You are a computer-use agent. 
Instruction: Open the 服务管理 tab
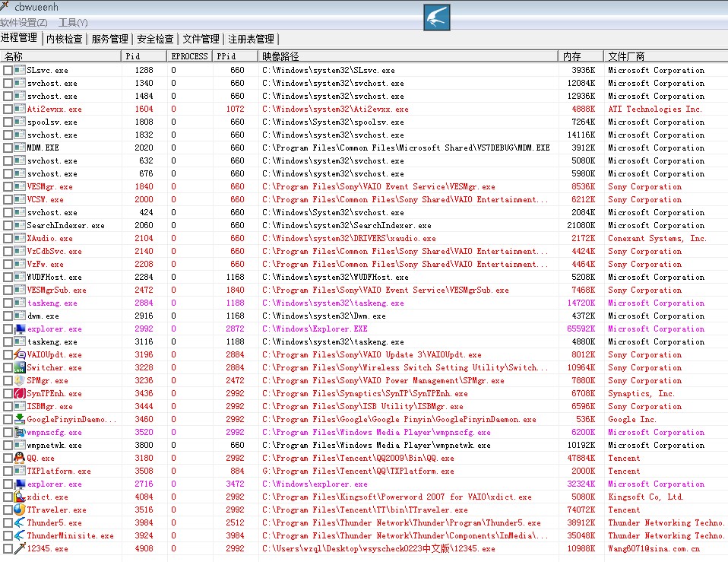point(109,39)
